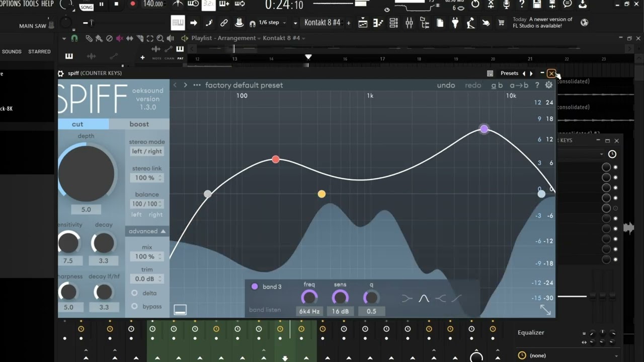Viewport: 644px width, 362px height.
Task: Click the question mark help icon in FL toolbar
Action: click(522, 4)
